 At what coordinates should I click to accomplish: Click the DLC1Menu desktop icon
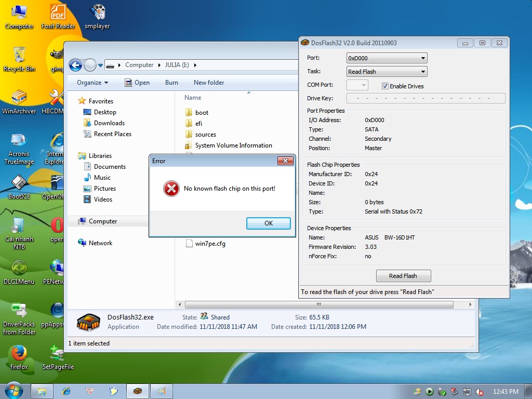(x=19, y=272)
